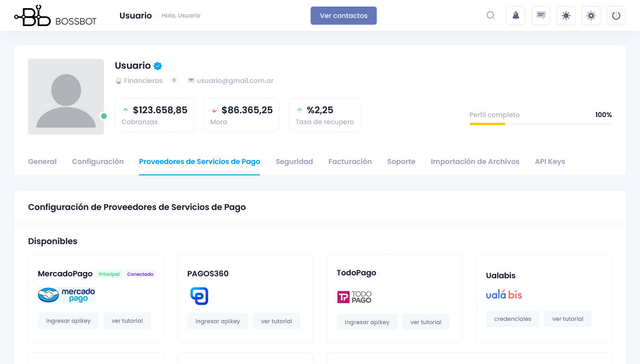The height and width of the screenshot is (364, 640).
Task: Click the verified badge next to Usuario
Action: 158,66
